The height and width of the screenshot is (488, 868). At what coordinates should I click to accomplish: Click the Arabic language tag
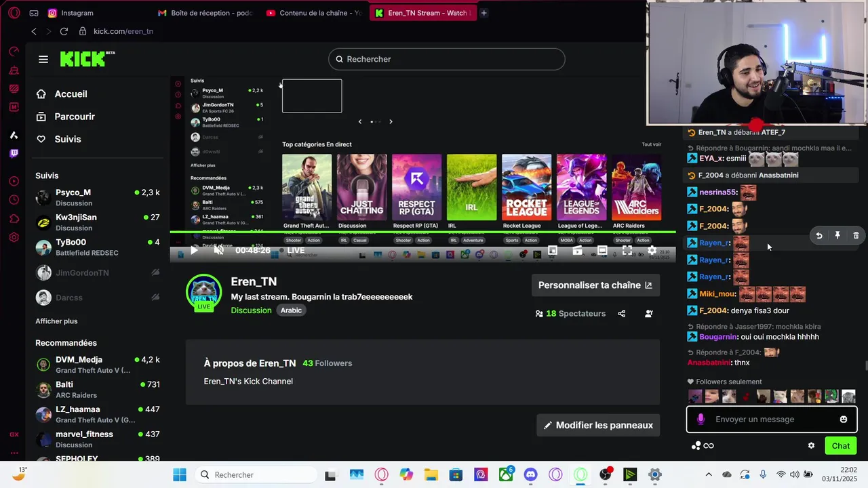click(x=291, y=310)
